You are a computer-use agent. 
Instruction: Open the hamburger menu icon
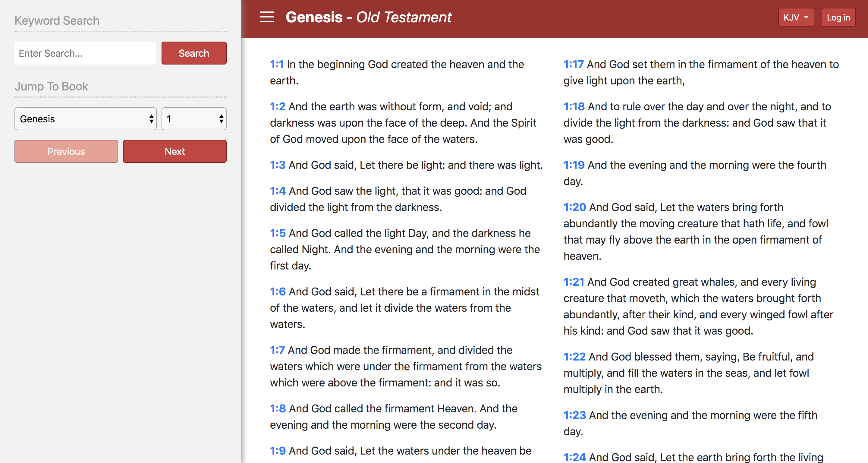[267, 17]
